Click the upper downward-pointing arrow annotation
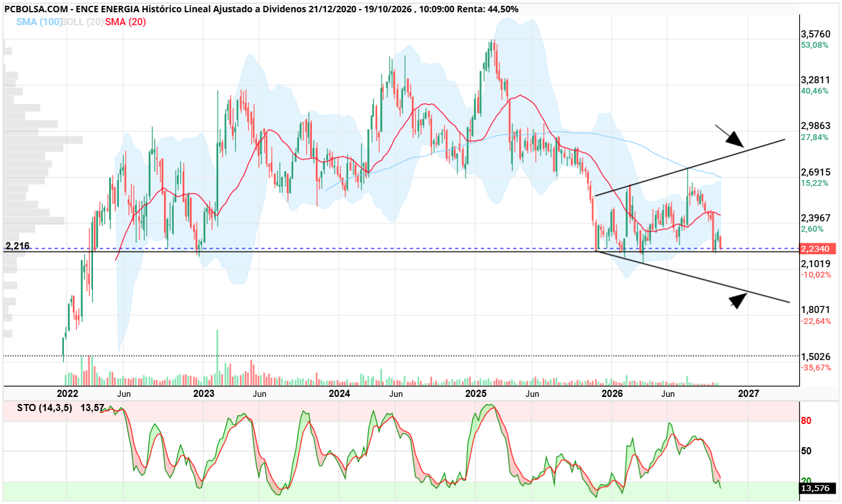Screen dimensions: 842x504 click(x=730, y=135)
